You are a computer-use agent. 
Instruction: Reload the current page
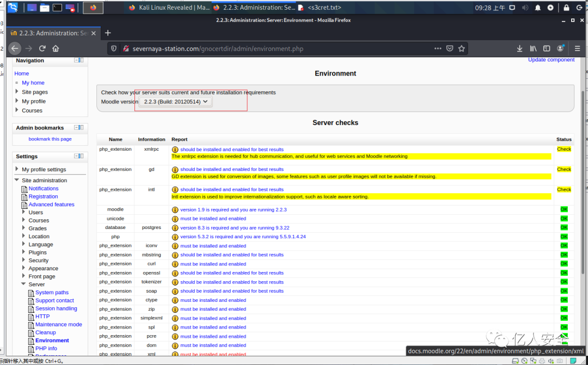(x=42, y=48)
